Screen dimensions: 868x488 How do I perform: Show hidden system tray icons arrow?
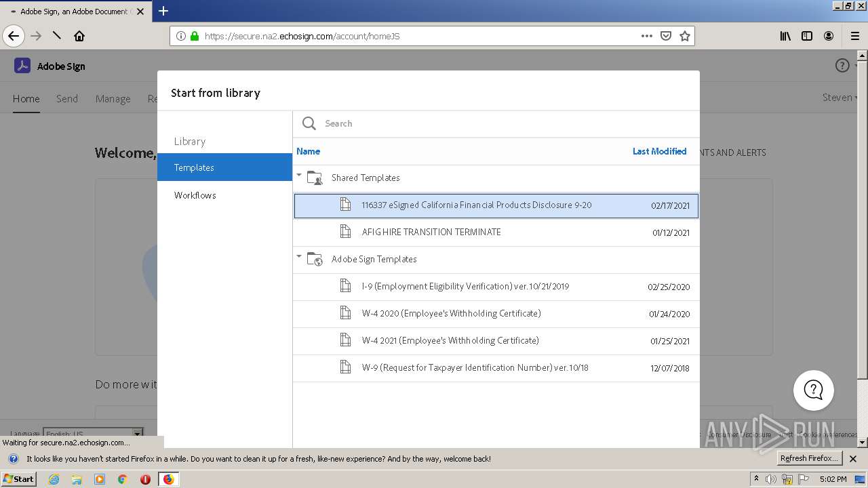[x=756, y=479]
